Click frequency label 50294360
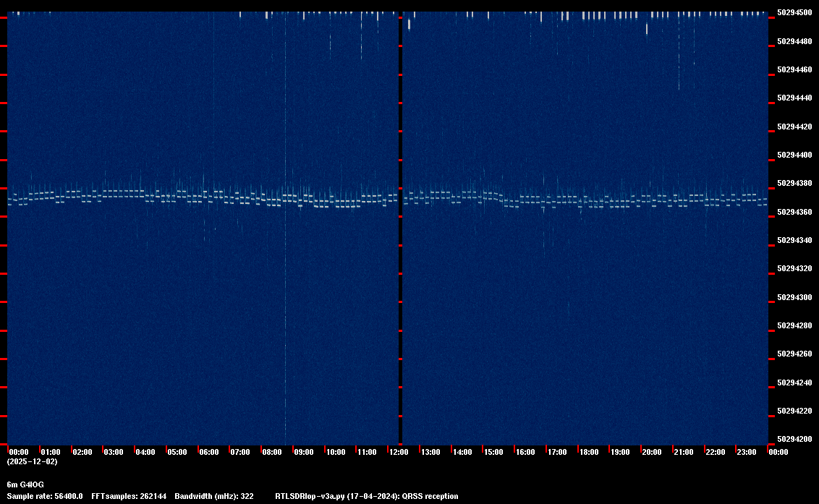The height and width of the screenshot is (504, 819). click(x=795, y=212)
